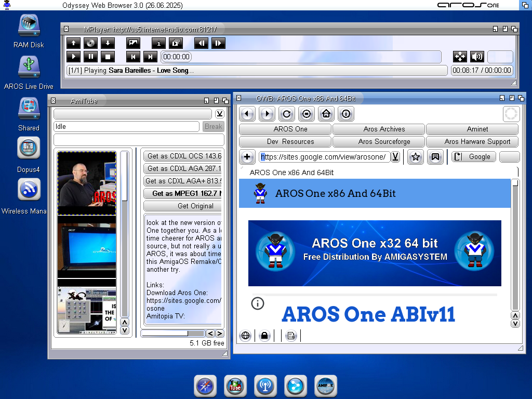Go to the browser Home page icon
This screenshot has width=532, height=399.
pyautogui.click(x=326, y=113)
